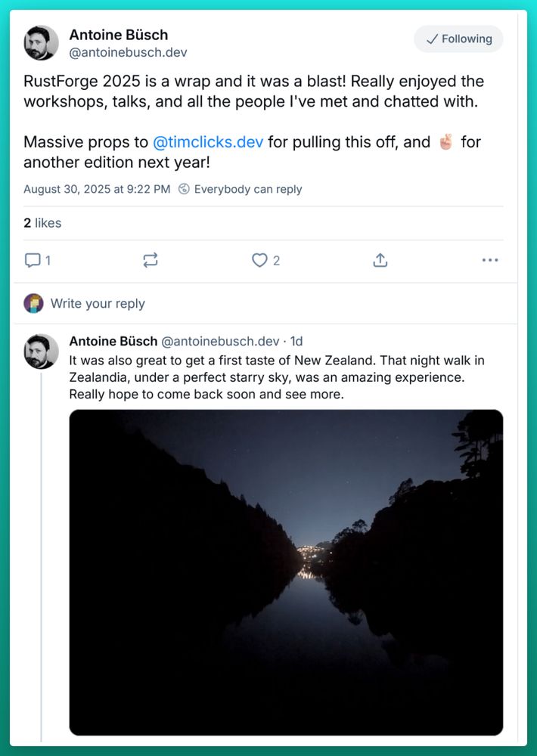
Task: Click the globe icon next to reply settings
Action: click(x=184, y=190)
